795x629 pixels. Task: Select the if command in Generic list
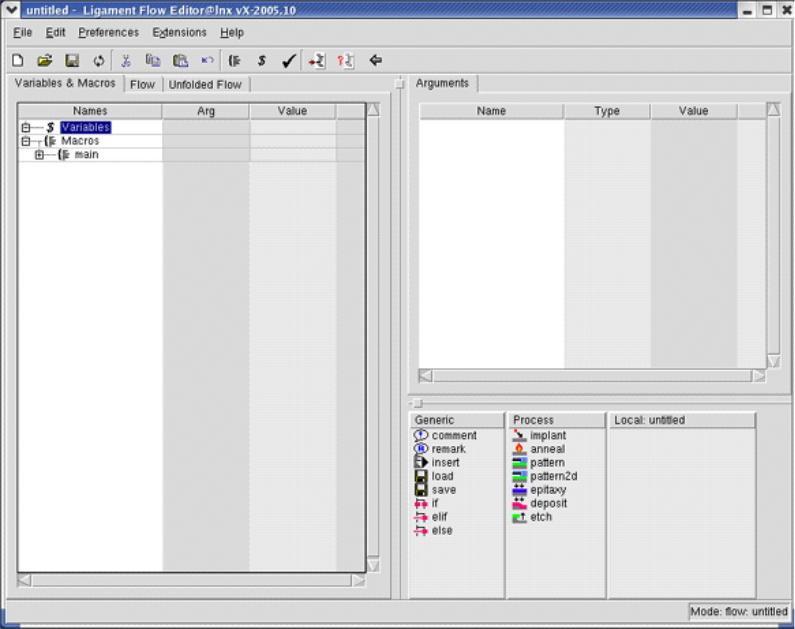pos(426,503)
